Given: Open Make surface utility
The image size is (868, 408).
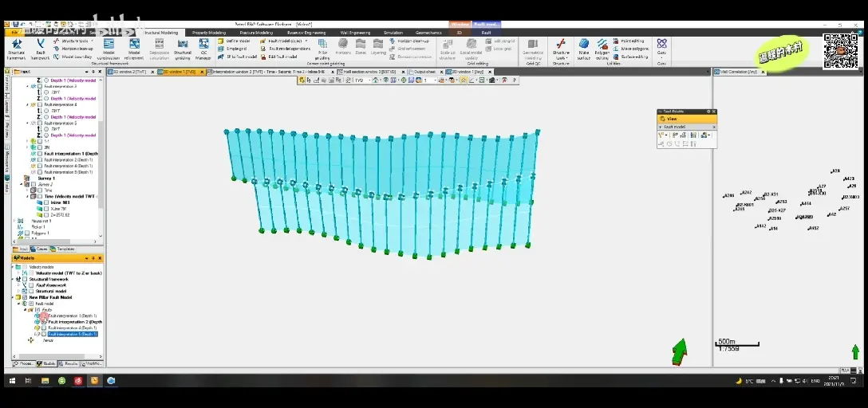Looking at the screenshot, I should coord(583,49).
